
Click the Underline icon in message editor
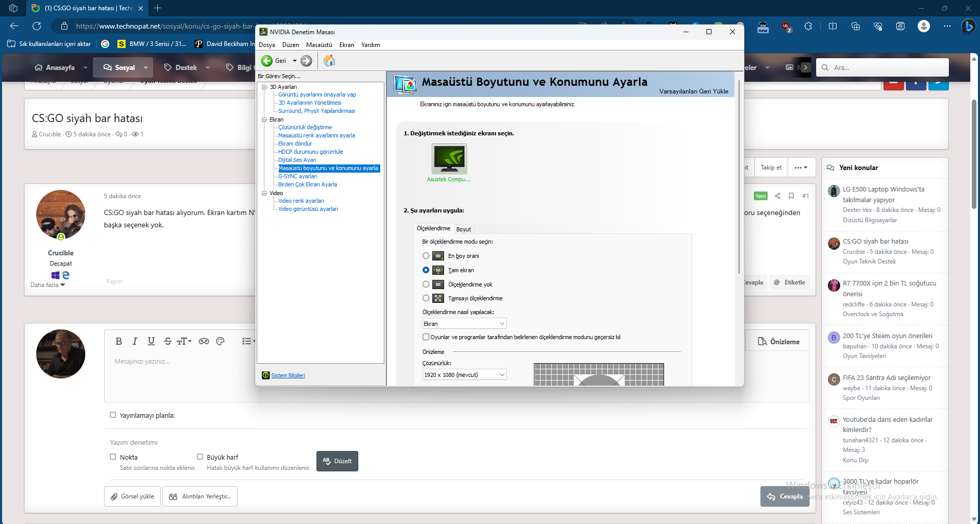151,341
